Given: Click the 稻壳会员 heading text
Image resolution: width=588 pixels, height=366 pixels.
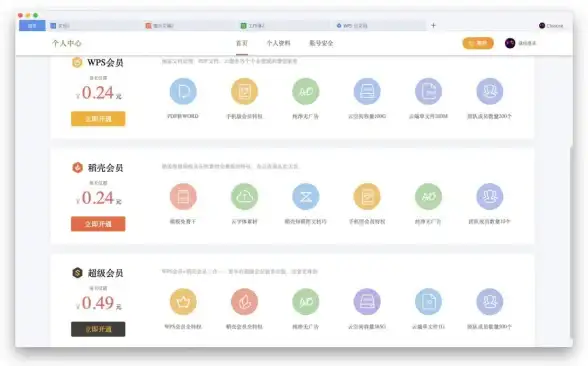Looking at the screenshot, I should [105, 168].
